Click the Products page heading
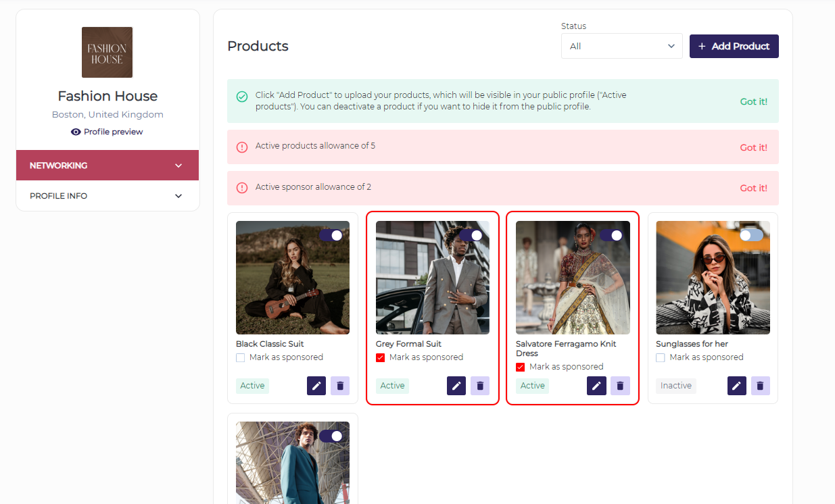 258,46
